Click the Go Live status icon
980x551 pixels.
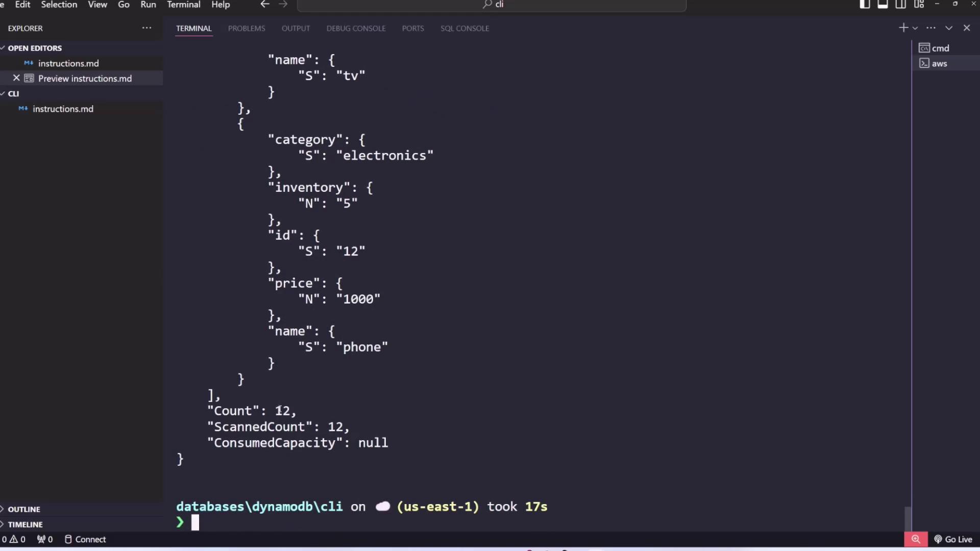point(953,539)
